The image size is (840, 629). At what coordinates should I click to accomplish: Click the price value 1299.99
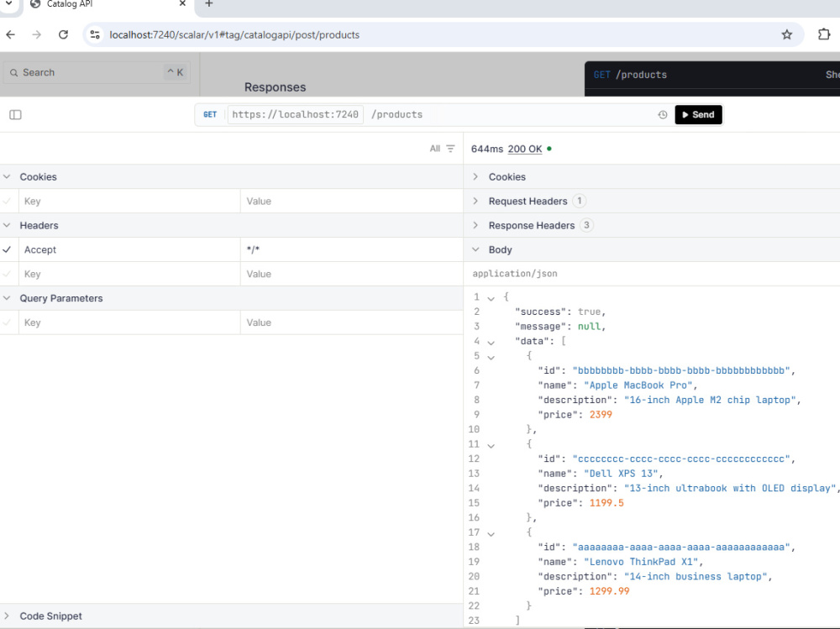(x=610, y=591)
